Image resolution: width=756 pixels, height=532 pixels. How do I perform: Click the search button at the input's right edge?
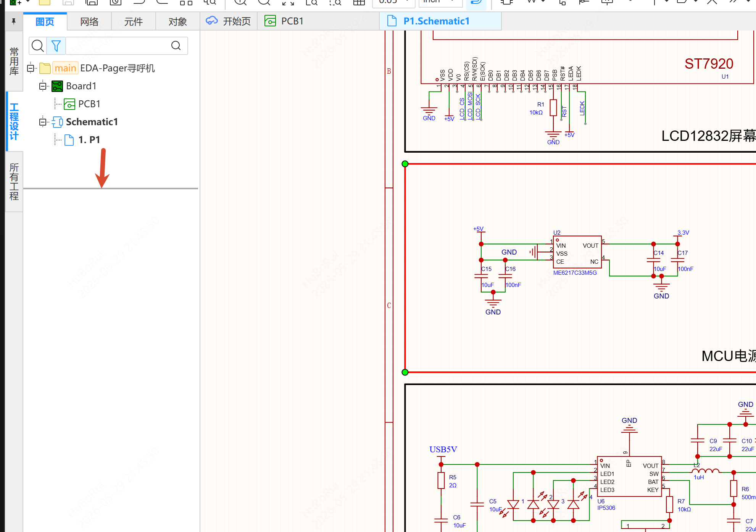pyautogui.click(x=176, y=46)
